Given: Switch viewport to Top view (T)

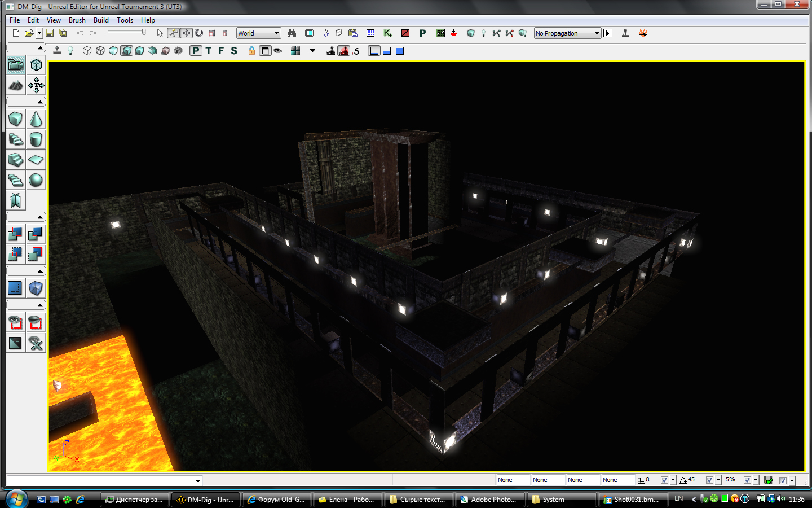Looking at the screenshot, I should [209, 51].
